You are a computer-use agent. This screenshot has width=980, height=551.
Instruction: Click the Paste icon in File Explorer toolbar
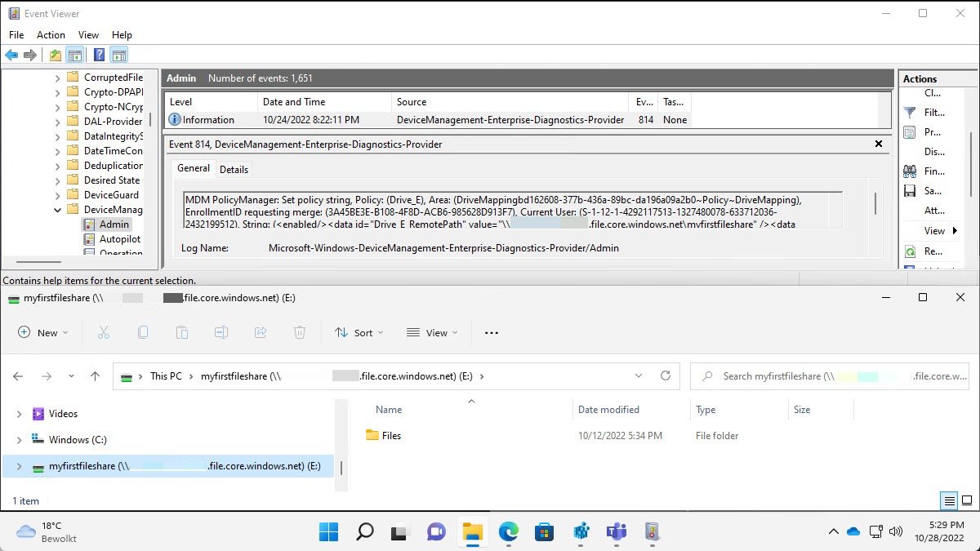(x=181, y=332)
